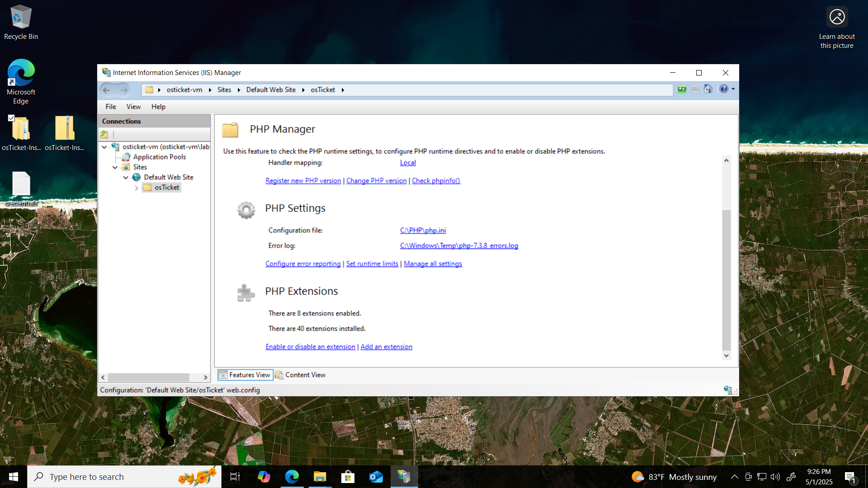Screen dimensions: 868x488
Task: Switch to Content View tab
Action: (301, 375)
